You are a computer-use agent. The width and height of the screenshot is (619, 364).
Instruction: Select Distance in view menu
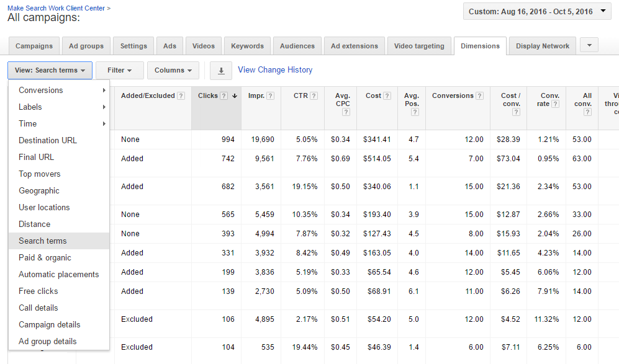(x=59, y=224)
